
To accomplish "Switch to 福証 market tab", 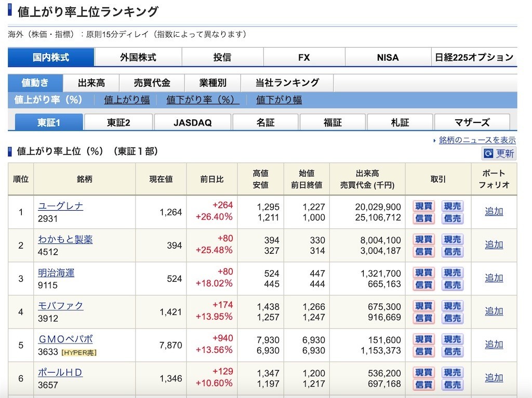I will (332, 122).
